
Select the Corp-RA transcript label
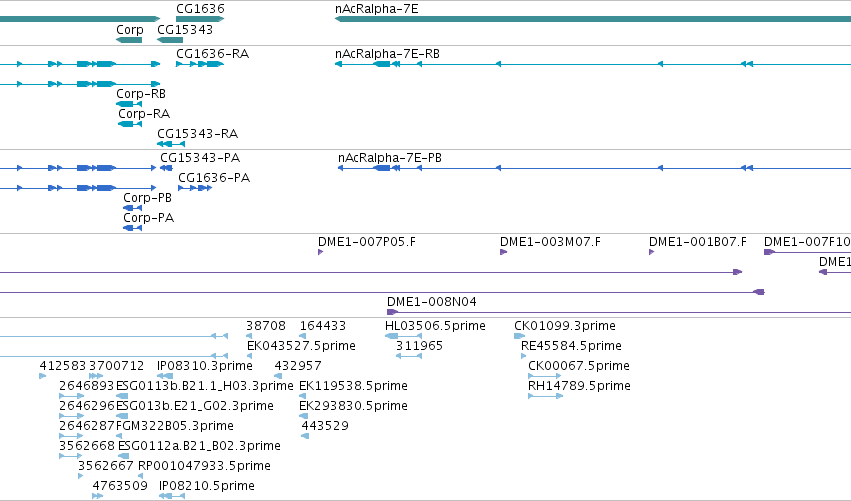[x=144, y=113]
